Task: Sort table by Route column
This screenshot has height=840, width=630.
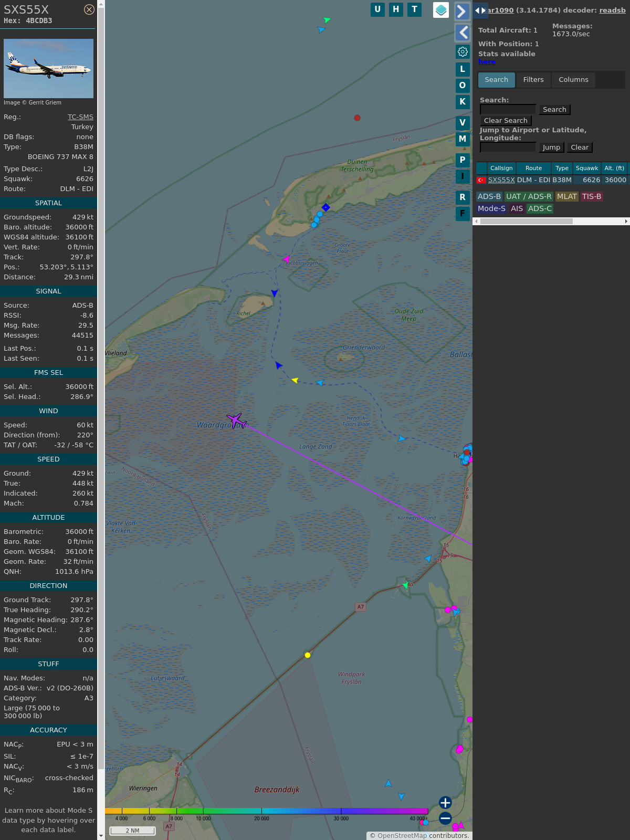Action: [533, 169]
